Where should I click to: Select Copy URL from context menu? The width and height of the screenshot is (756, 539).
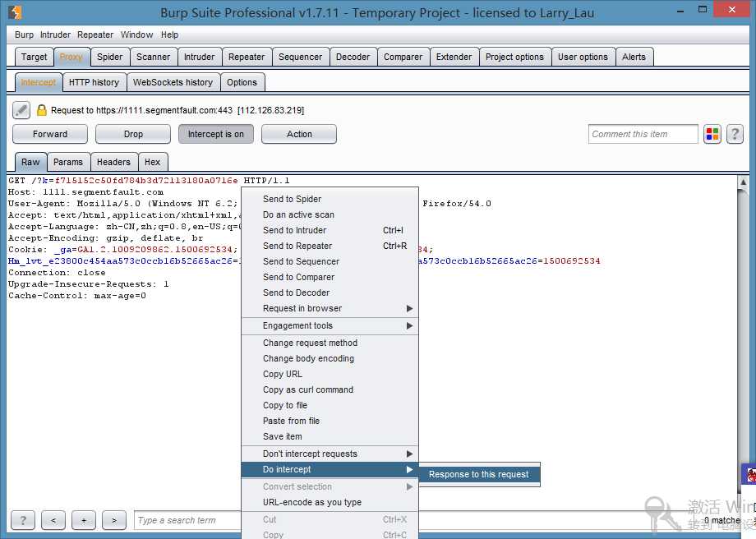tap(330, 374)
